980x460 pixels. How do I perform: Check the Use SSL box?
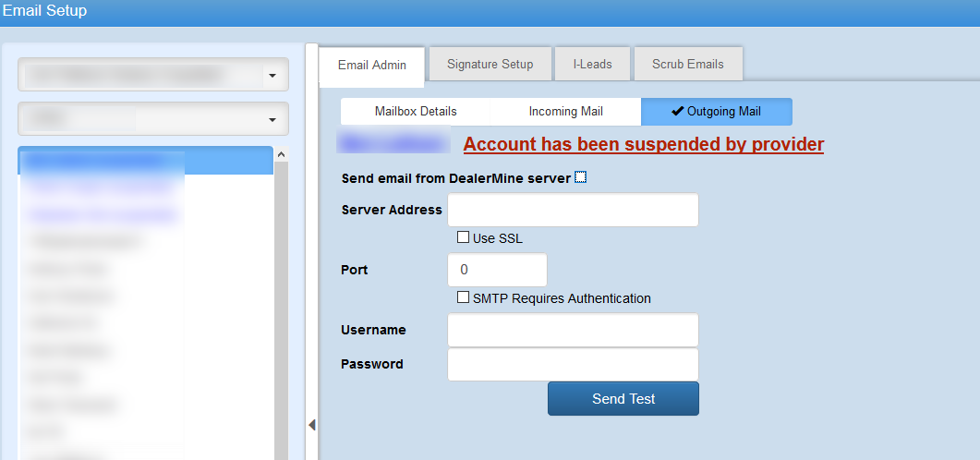pyautogui.click(x=464, y=237)
